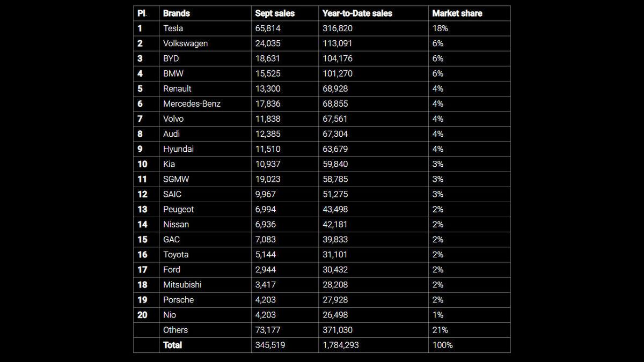Click the Brands column header

click(177, 13)
